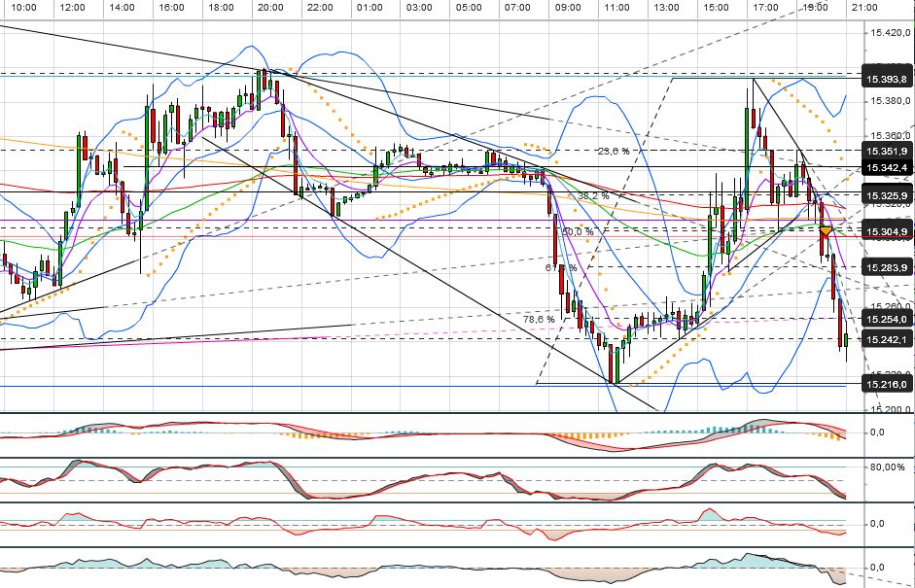Viewport: 915px width, 588px height.
Task: Click the 16:00 time axis label
Action: pyautogui.click(x=171, y=8)
